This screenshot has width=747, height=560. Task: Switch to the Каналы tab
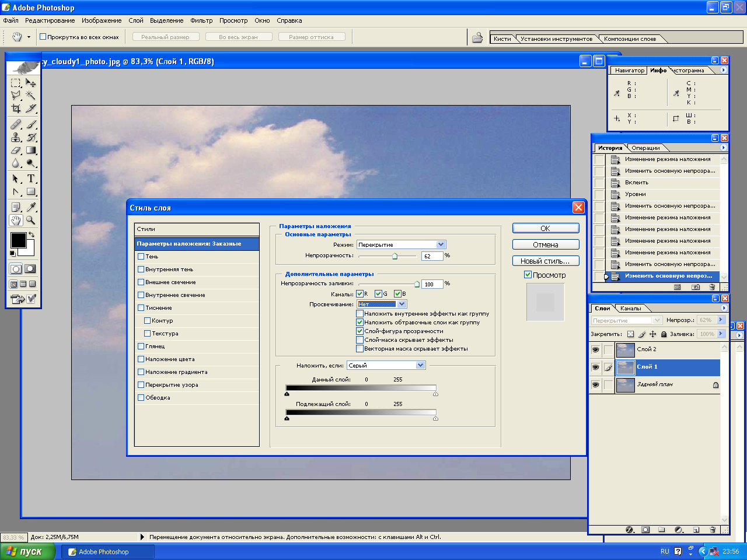point(630,308)
